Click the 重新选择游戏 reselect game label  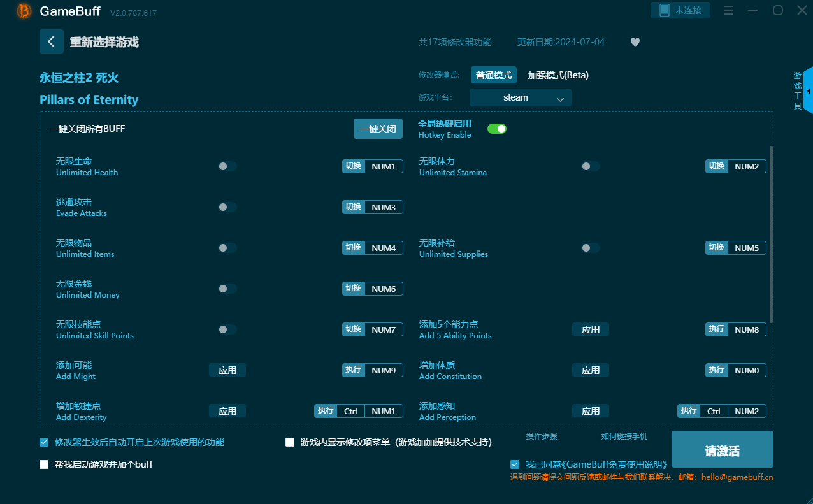[104, 42]
